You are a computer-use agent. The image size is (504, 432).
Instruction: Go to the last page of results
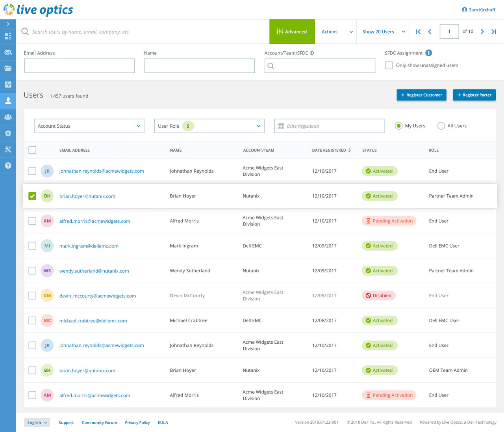(494, 32)
